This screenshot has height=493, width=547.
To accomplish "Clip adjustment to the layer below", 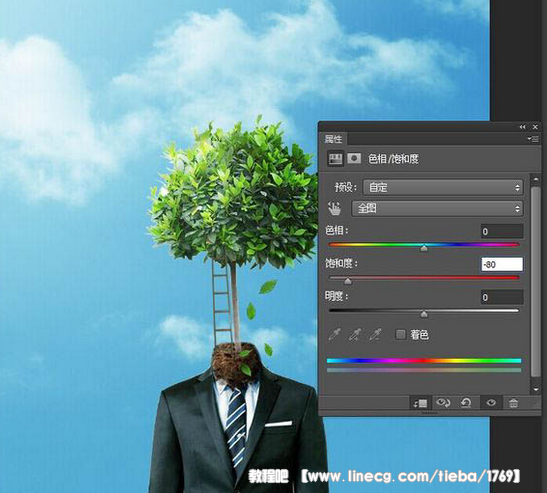I will tap(420, 403).
